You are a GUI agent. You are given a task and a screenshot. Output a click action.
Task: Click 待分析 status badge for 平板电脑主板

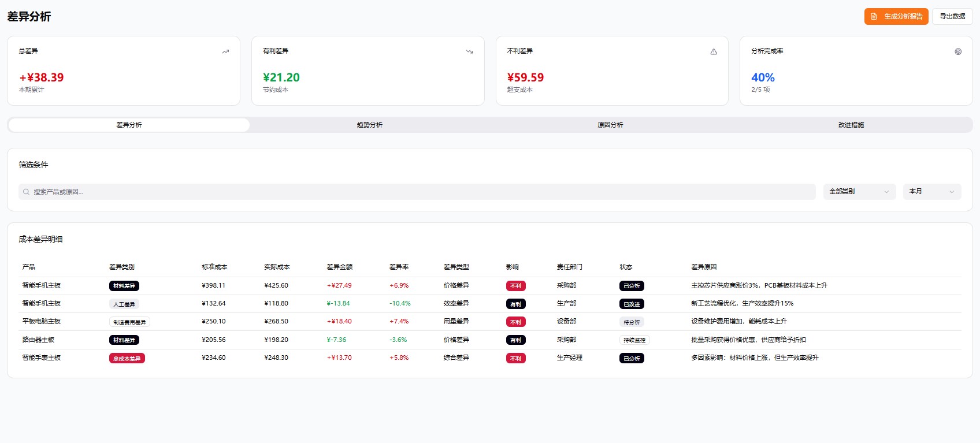coord(632,322)
